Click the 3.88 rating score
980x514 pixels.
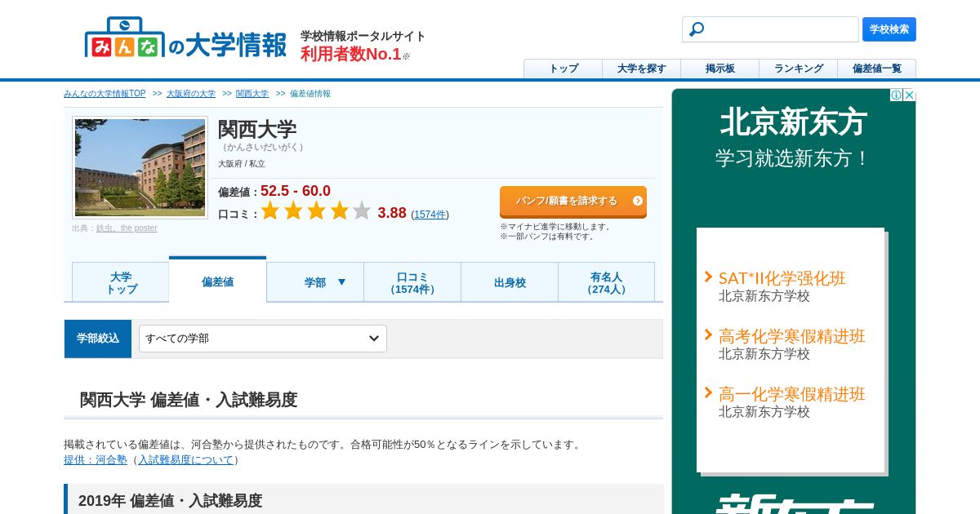392,213
